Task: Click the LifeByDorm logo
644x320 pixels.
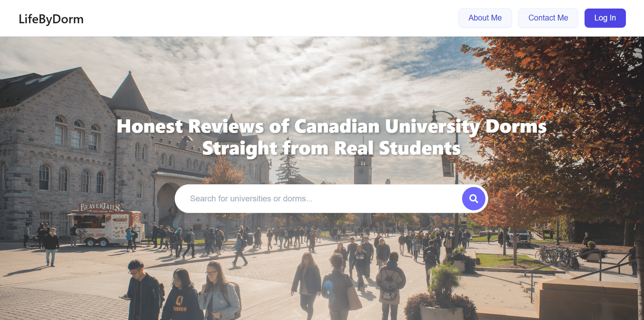Action: (51, 19)
